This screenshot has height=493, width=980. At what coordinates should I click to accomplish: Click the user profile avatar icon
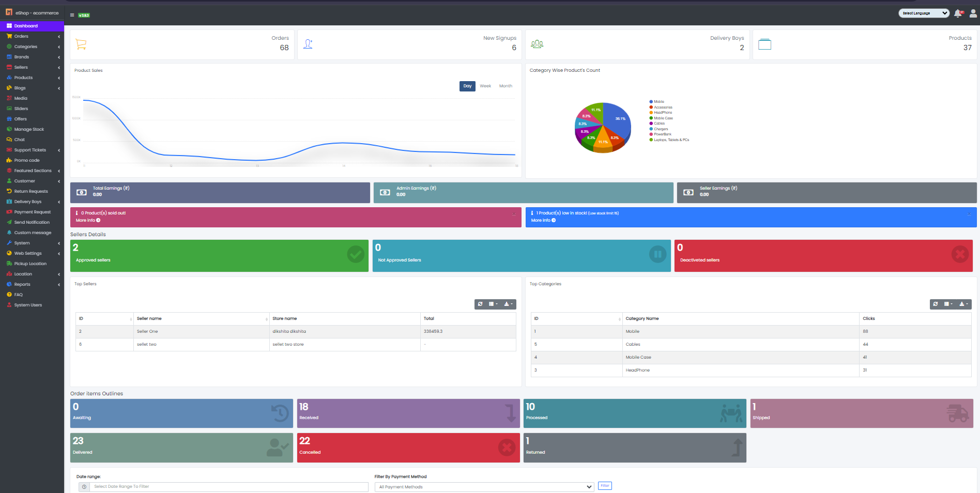(x=973, y=14)
